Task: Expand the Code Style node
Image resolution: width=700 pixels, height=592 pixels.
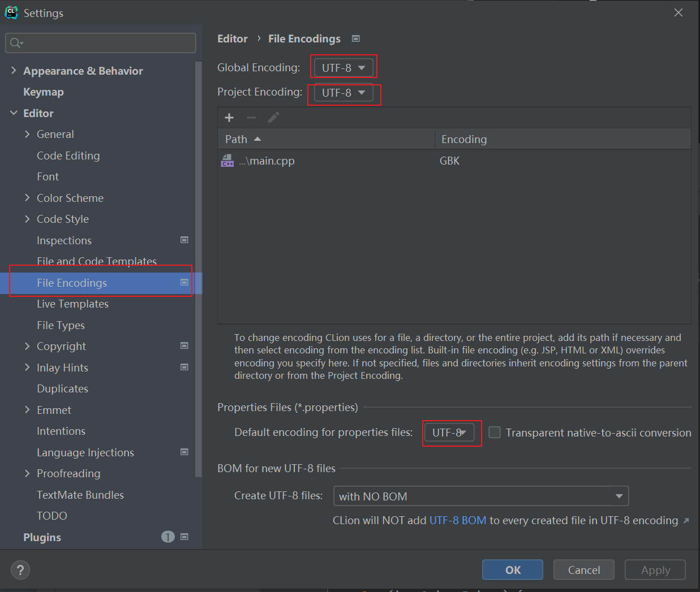Action: 27,219
